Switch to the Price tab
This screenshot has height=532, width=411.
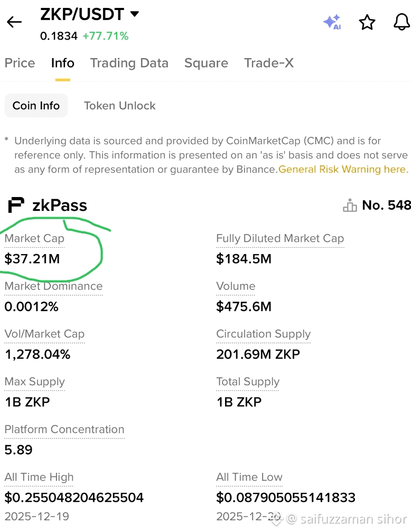click(20, 63)
